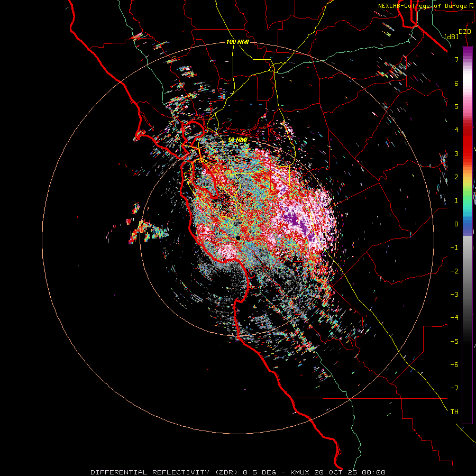Click the "-6" value on the color scale
The height and width of the screenshot is (476, 476).
454,365
